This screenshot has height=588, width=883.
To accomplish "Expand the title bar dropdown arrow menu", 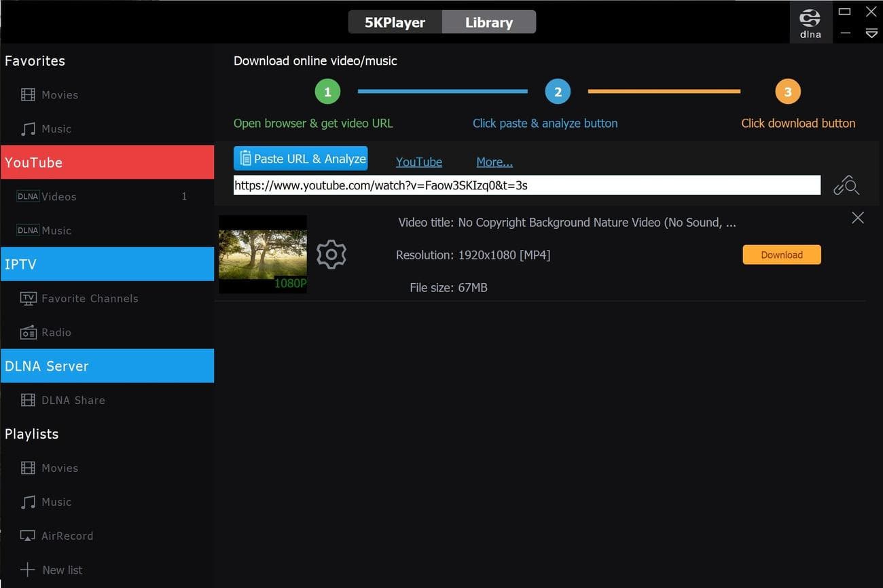I will click(x=871, y=33).
